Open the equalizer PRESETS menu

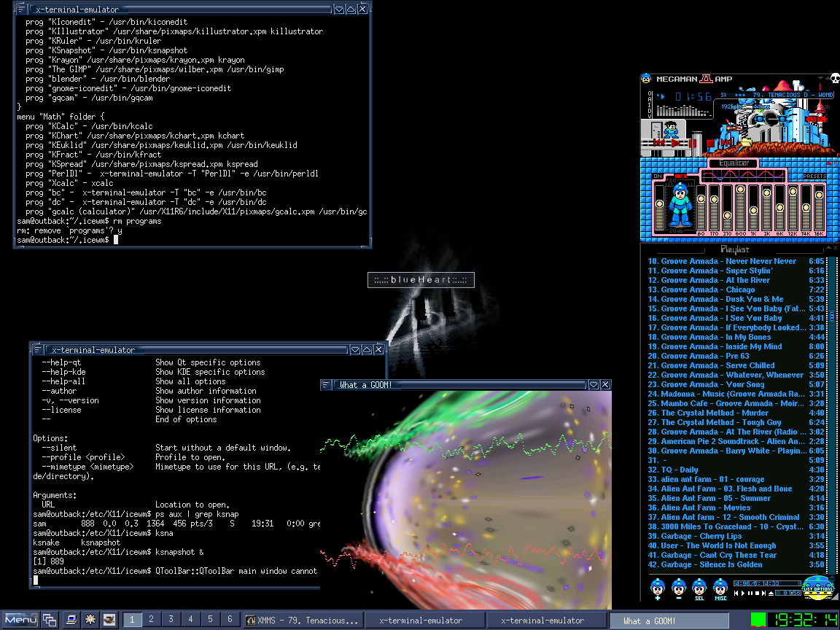point(814,176)
